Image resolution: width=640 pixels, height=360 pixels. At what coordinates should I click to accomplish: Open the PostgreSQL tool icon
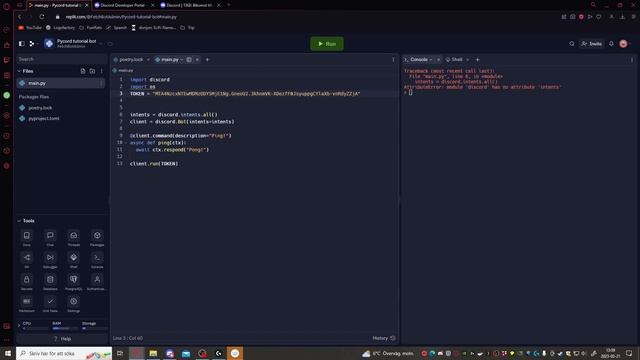coord(73,280)
